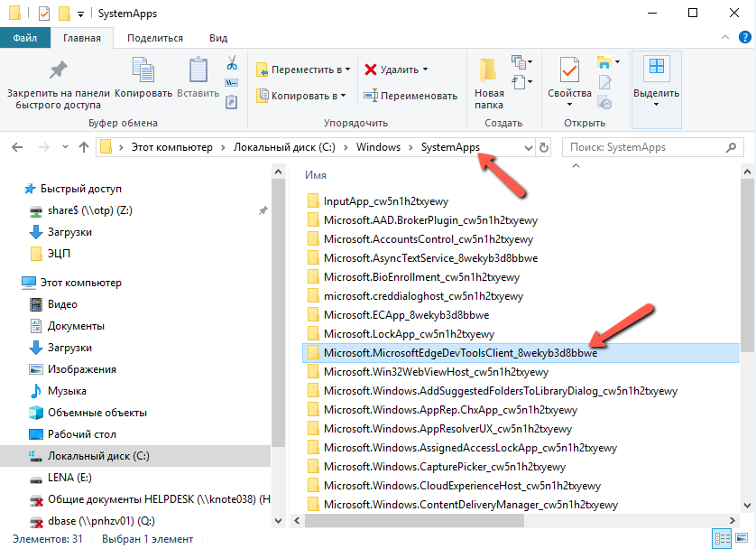Click the blue help question mark icon

click(743, 38)
